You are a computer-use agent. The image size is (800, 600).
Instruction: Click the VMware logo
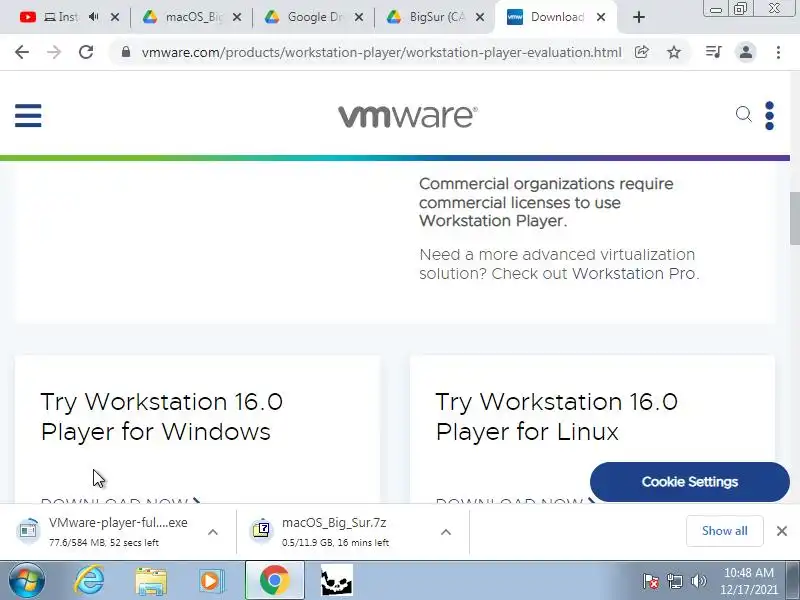408,116
